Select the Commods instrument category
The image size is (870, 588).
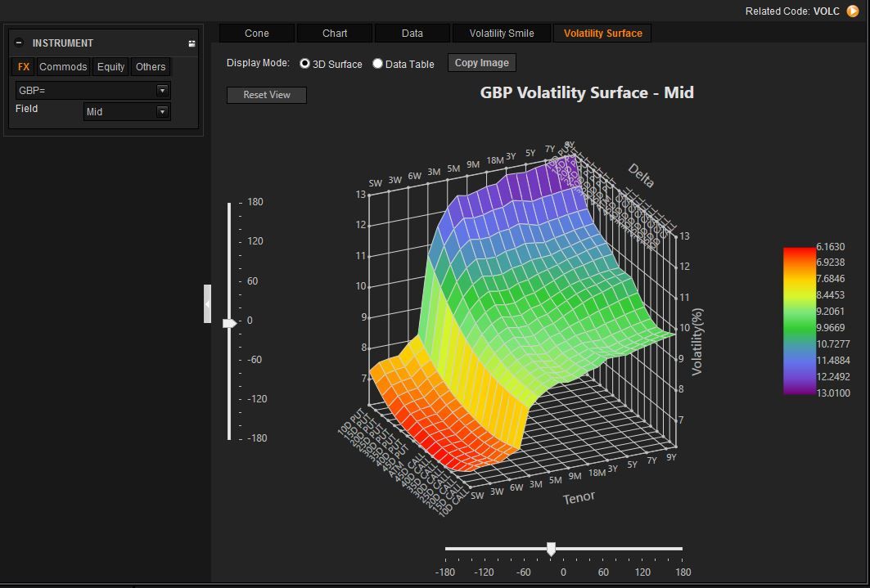pyautogui.click(x=63, y=66)
